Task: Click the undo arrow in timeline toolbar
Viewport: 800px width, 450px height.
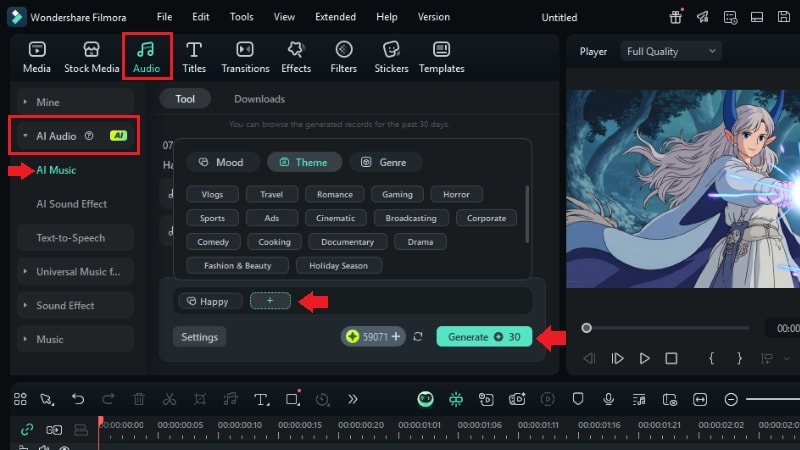Action: coord(78,399)
